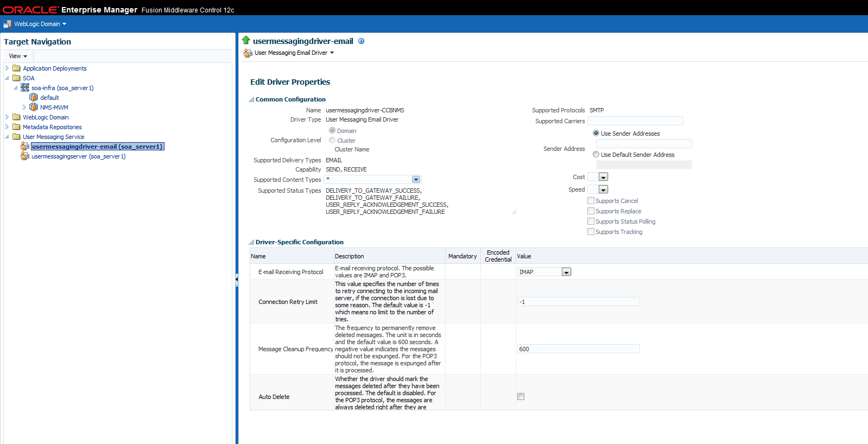Click the default partition cube icon
This screenshot has height=444, width=868.
(x=34, y=97)
